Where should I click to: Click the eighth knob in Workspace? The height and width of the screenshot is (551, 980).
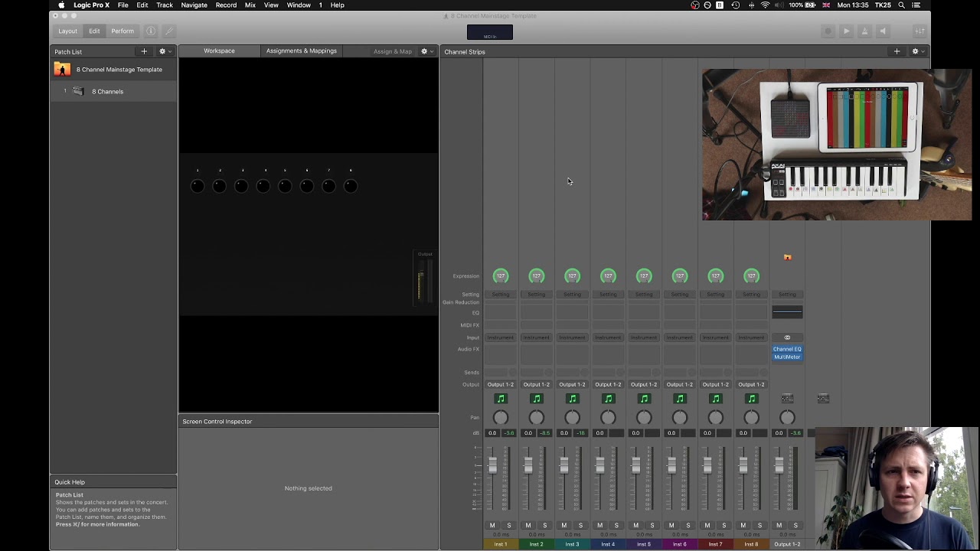pyautogui.click(x=351, y=186)
